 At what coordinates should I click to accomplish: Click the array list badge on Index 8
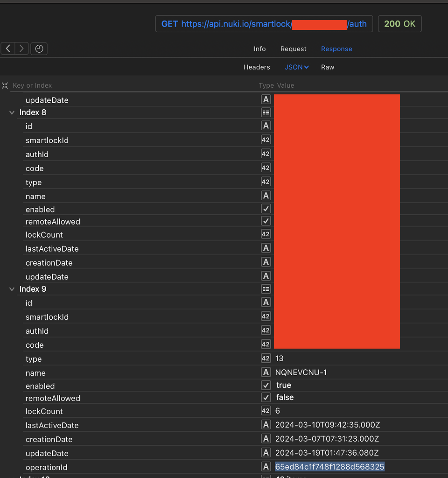266,112
